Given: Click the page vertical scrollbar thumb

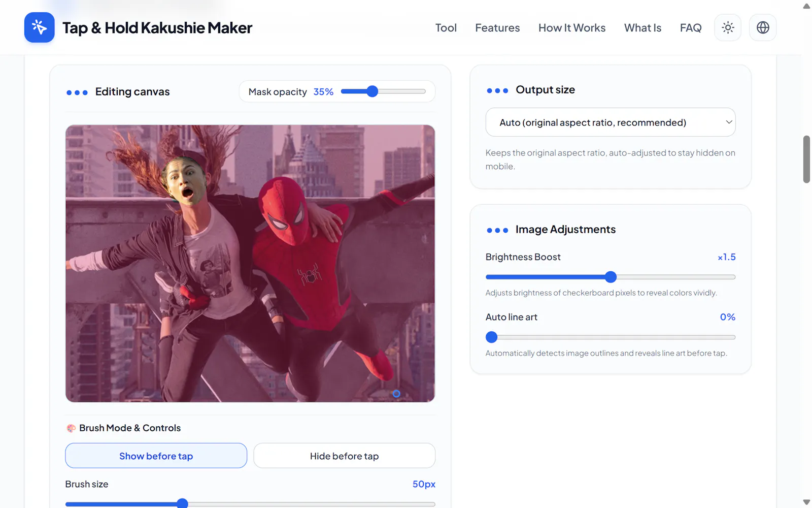Looking at the screenshot, I should coord(806,159).
